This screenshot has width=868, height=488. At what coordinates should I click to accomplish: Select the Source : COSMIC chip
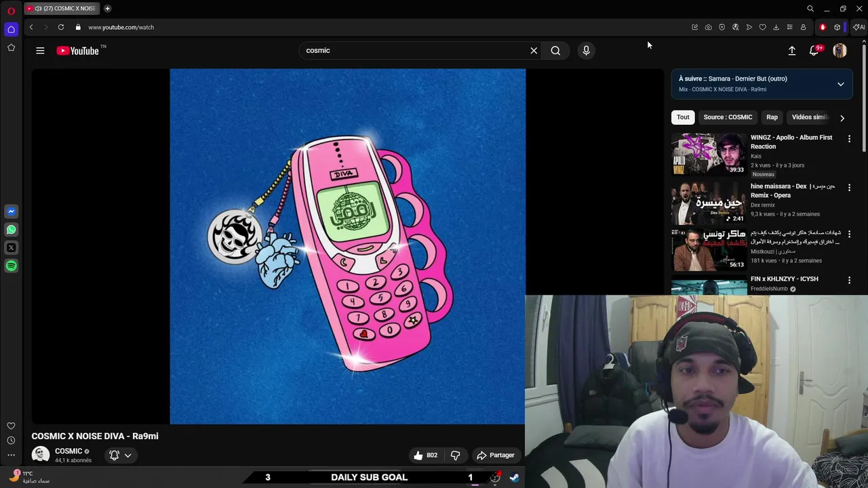728,117
